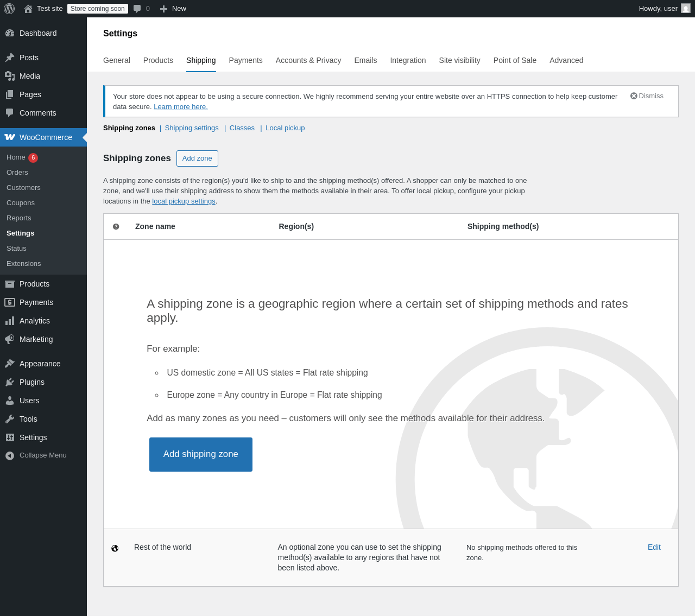Click the WooCommerce logo icon
This screenshot has width=695, height=616.
point(10,137)
